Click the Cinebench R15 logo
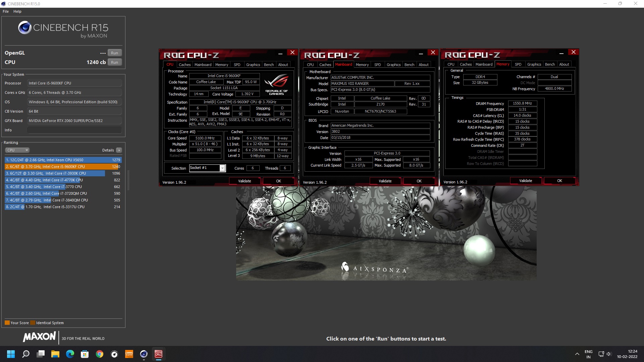 pos(63,29)
